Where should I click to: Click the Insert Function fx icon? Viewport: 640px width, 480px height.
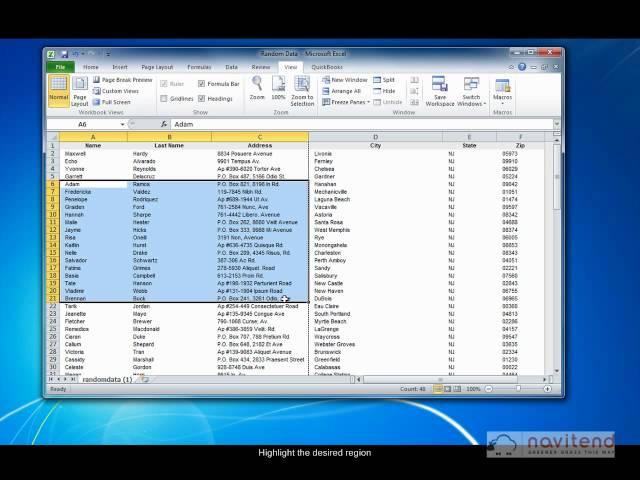click(x=164, y=124)
